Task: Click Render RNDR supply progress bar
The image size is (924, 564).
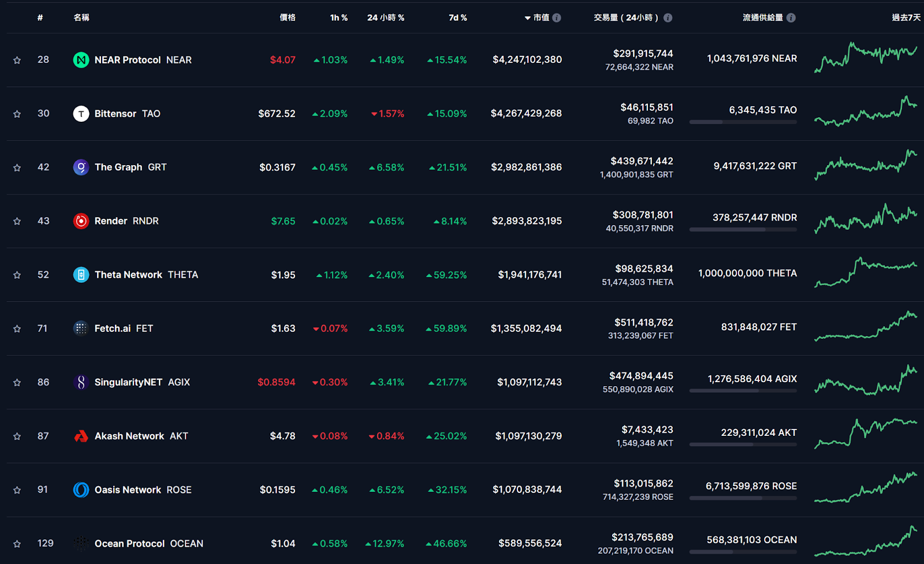Action: [743, 230]
